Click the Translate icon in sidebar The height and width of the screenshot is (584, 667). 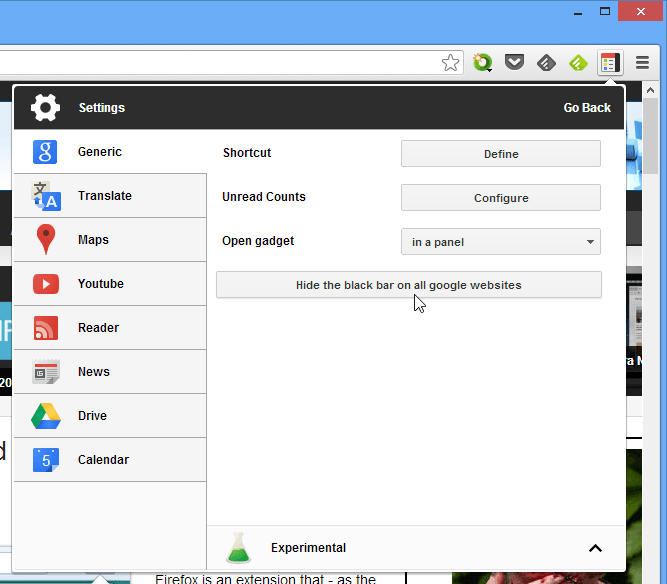point(46,196)
